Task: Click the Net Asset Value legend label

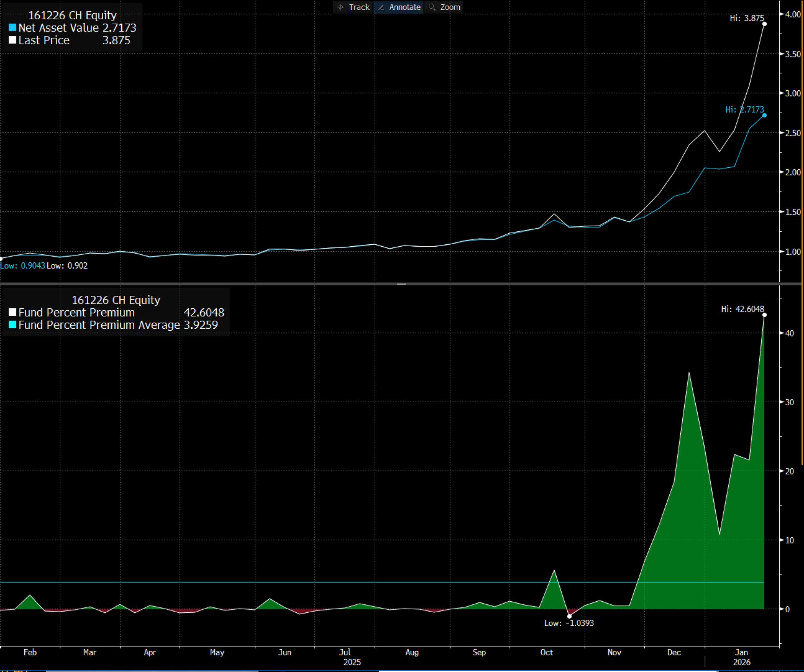Action: point(58,28)
